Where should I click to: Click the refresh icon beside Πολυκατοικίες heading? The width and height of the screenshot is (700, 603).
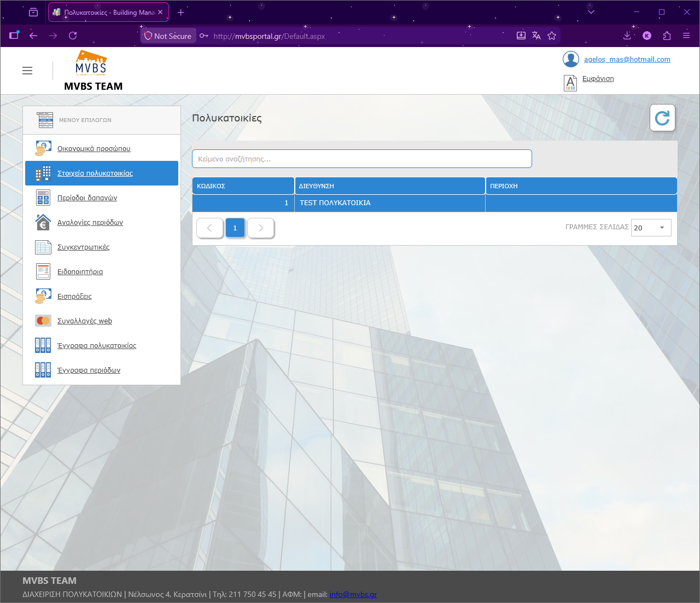pyautogui.click(x=662, y=118)
